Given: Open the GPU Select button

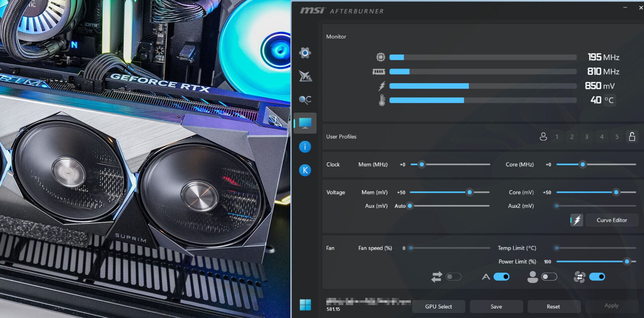Looking at the screenshot, I should coord(438,306).
